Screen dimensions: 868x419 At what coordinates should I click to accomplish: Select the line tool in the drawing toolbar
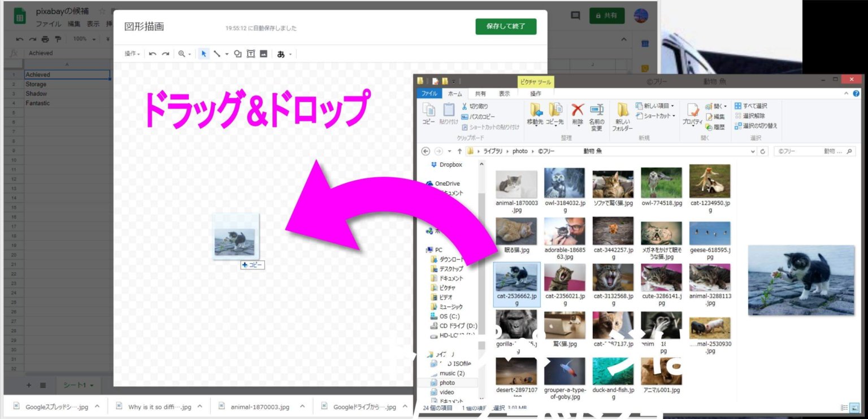[218, 54]
